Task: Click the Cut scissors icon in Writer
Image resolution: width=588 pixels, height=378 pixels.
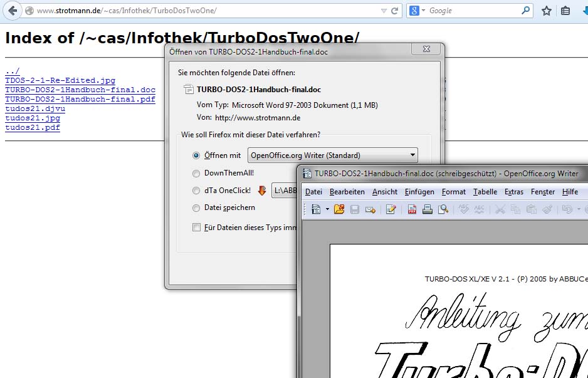Action: 500,209
